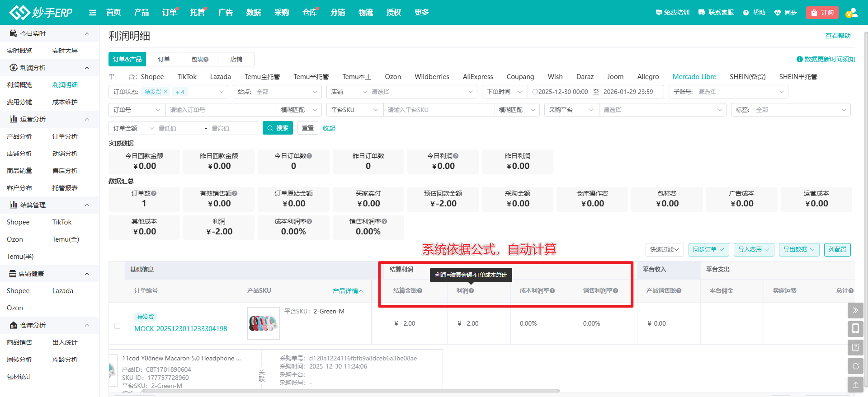Viewport: 868px width, 397px height.
Task: Open the 查看帮助 link
Action: click(x=838, y=36)
